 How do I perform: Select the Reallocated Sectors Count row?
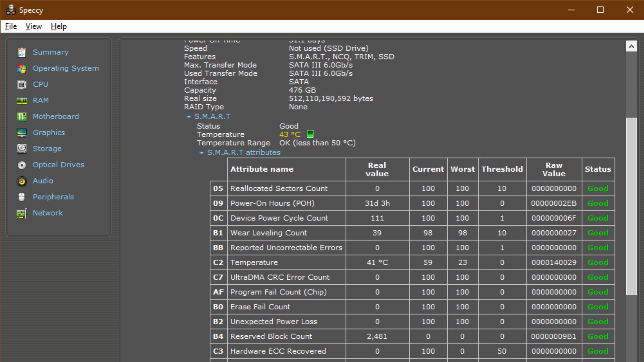pos(412,188)
